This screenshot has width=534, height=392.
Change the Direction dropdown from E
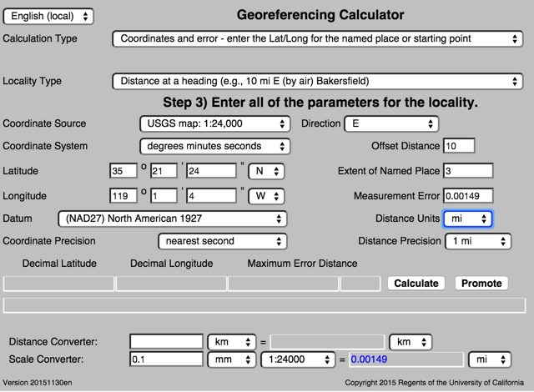(390, 124)
